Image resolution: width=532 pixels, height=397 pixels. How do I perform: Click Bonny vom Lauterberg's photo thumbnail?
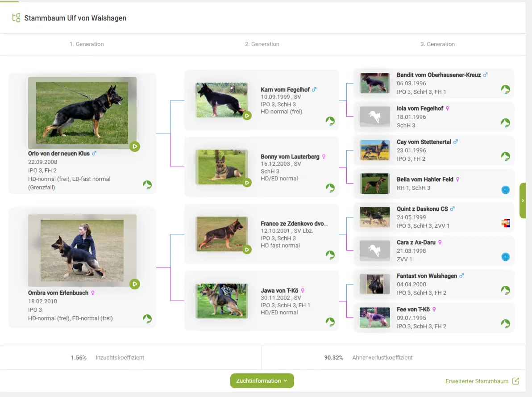click(x=221, y=167)
